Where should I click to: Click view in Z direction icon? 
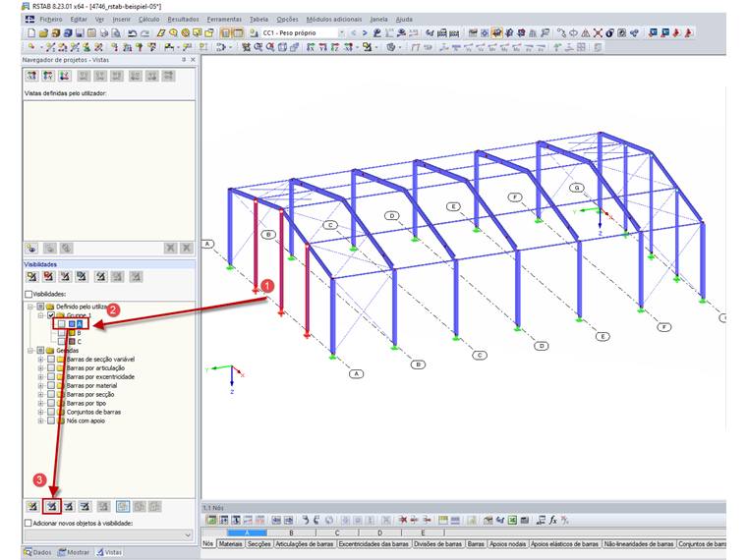pyautogui.click(x=335, y=47)
